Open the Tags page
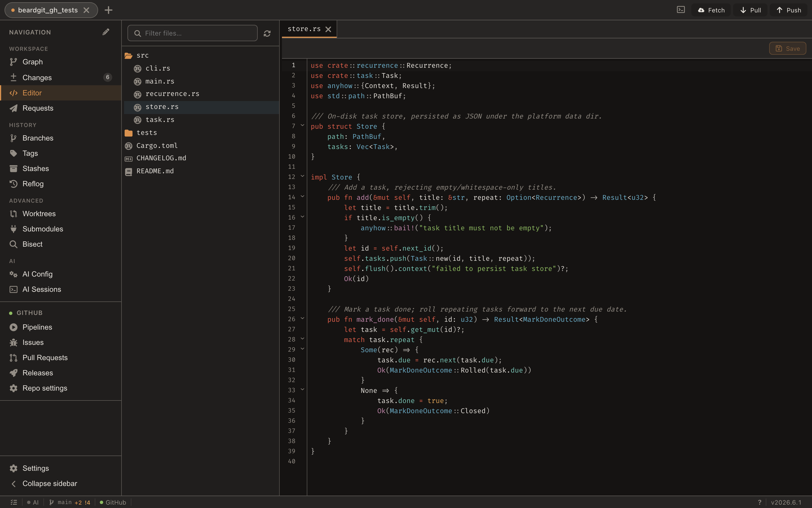The height and width of the screenshot is (508, 812). click(x=61, y=153)
